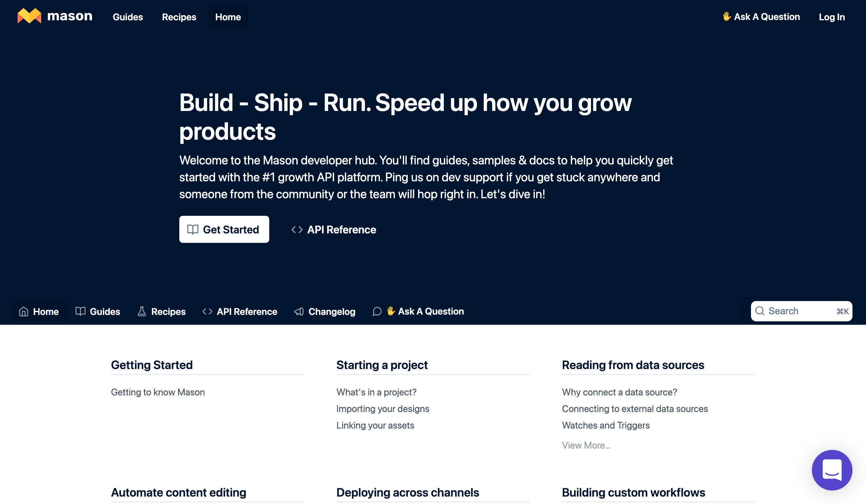866x504 pixels.
Task: Switch to the Guides tab in the sub-navigation
Action: pos(98,311)
